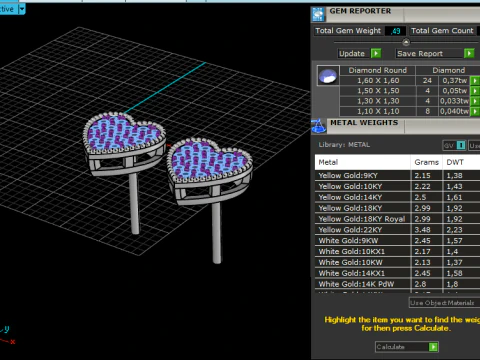The height and width of the screenshot is (360, 480).
Task: Click the green arrow beside Calculate
Action: point(433,347)
